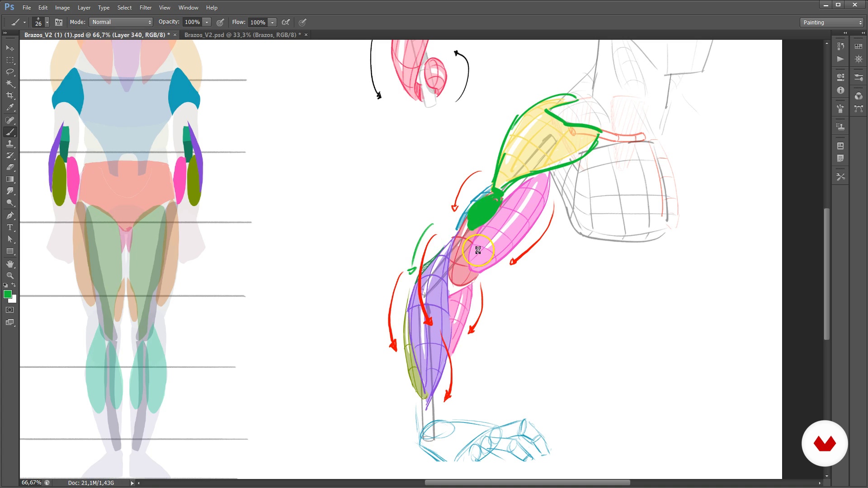Image resolution: width=868 pixels, height=488 pixels.
Task: Enable airbrush-style build-up
Action: (286, 22)
